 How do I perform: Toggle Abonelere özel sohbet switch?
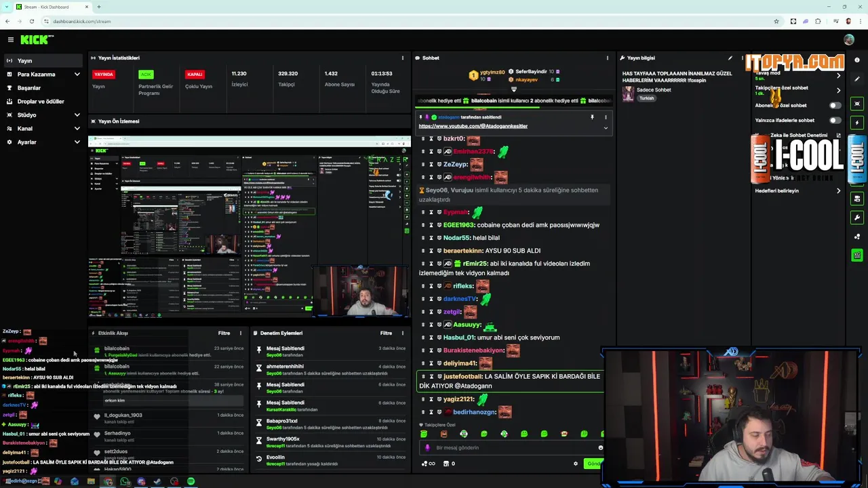point(835,105)
